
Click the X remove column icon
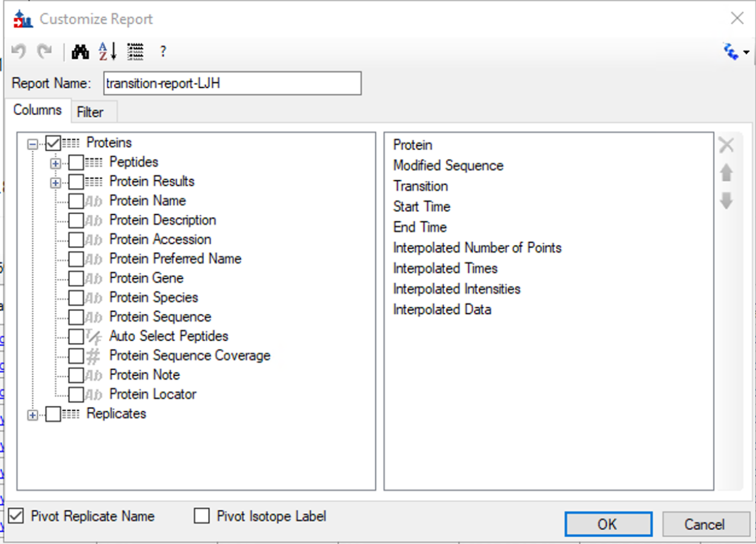click(726, 146)
